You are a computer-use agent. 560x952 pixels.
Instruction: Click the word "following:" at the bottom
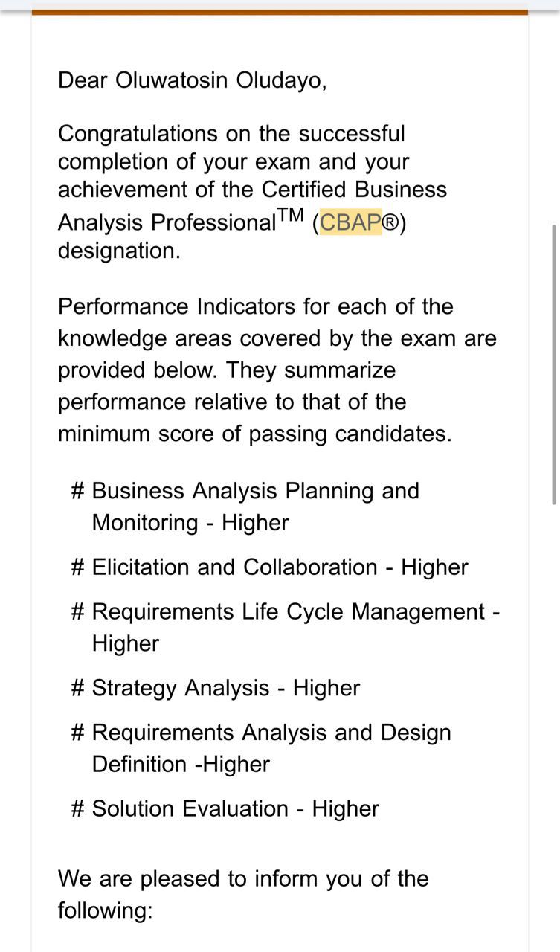[x=105, y=910]
